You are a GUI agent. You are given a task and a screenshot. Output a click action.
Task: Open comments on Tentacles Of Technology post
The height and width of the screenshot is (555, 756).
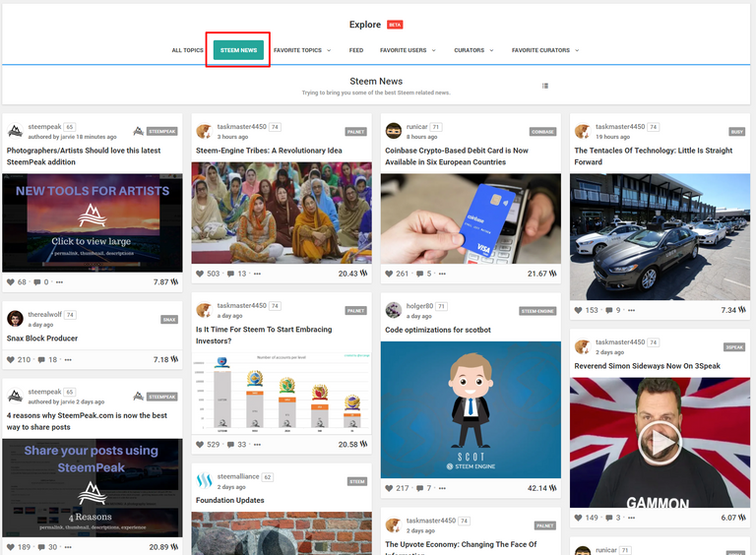point(609,310)
